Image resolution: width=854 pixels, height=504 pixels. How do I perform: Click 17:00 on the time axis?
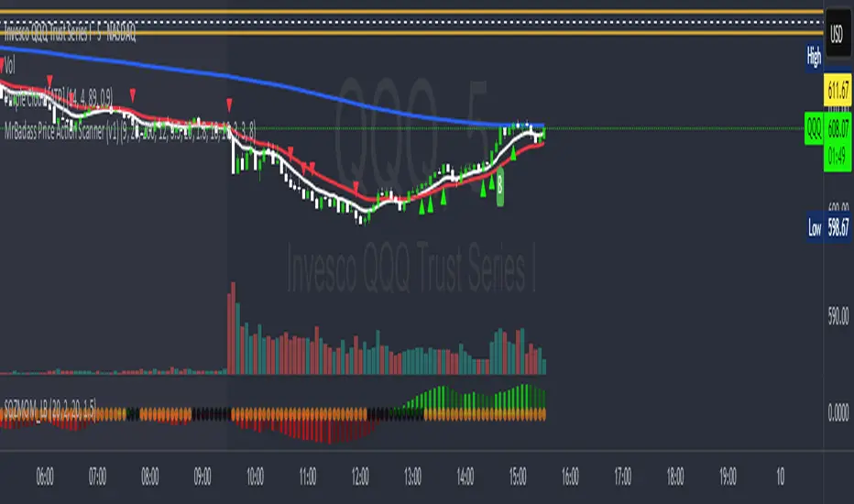coord(622,477)
